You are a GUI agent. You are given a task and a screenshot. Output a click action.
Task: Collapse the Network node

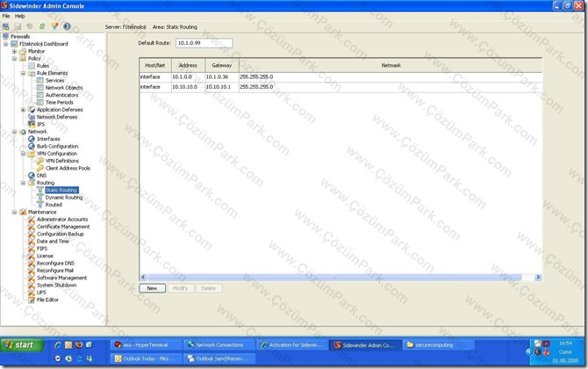pos(14,132)
